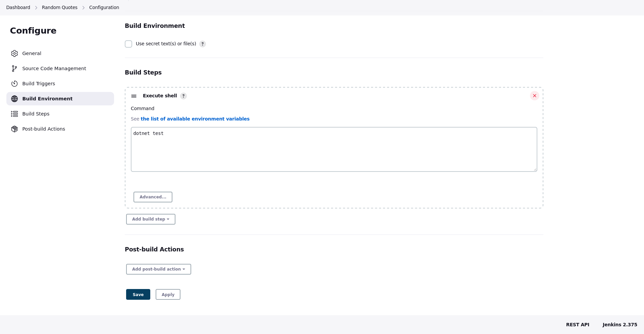Image resolution: width=644 pixels, height=334 pixels.
Task: Click the Build Steps list icon
Action: (x=14, y=114)
